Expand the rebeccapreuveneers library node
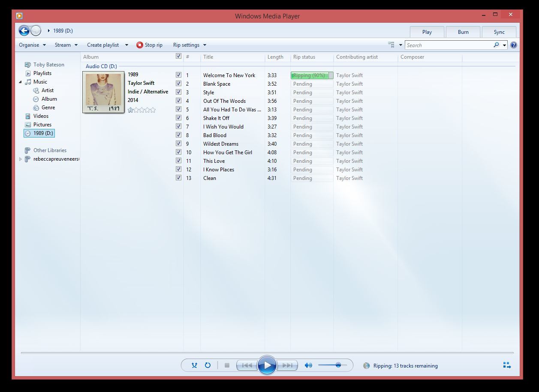Viewport: 539px width, 392px height. [20, 159]
